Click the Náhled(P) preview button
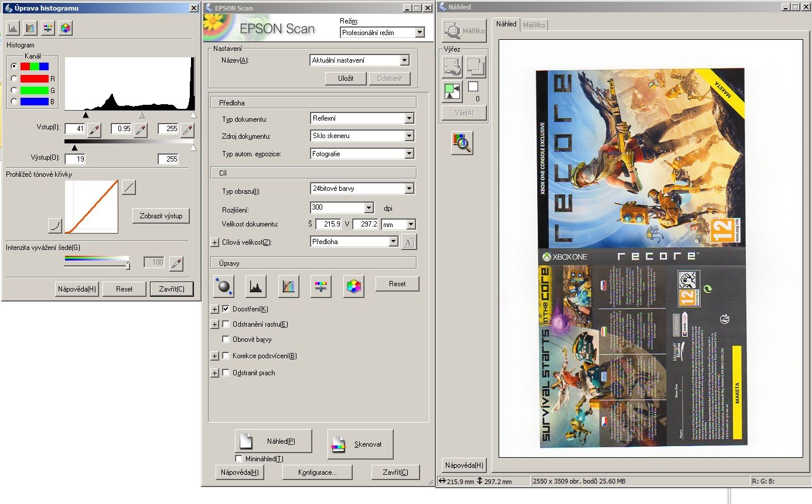This screenshot has height=504, width=812. tap(273, 441)
